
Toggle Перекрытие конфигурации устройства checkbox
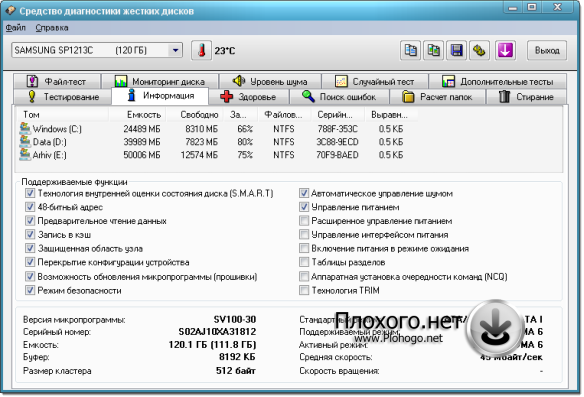pos(30,262)
